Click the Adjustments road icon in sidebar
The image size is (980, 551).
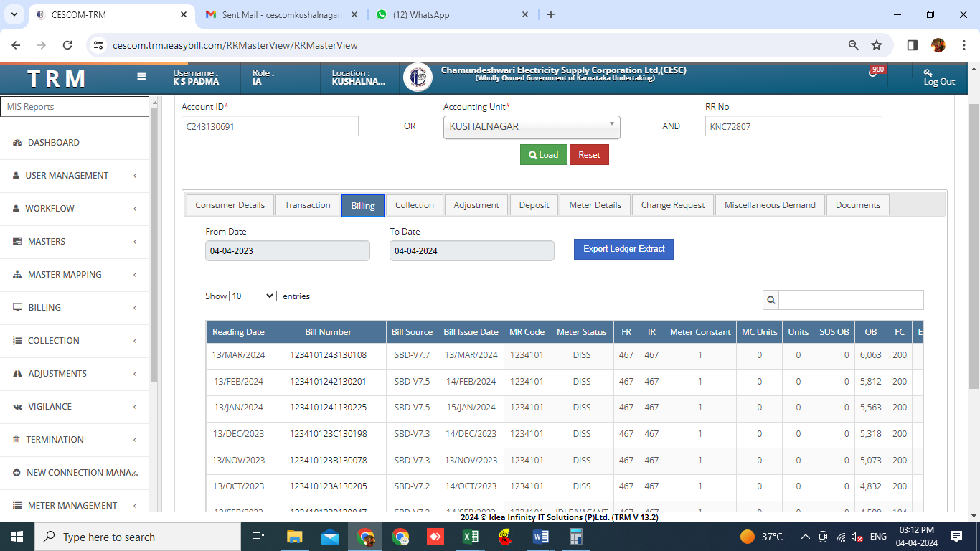point(17,374)
